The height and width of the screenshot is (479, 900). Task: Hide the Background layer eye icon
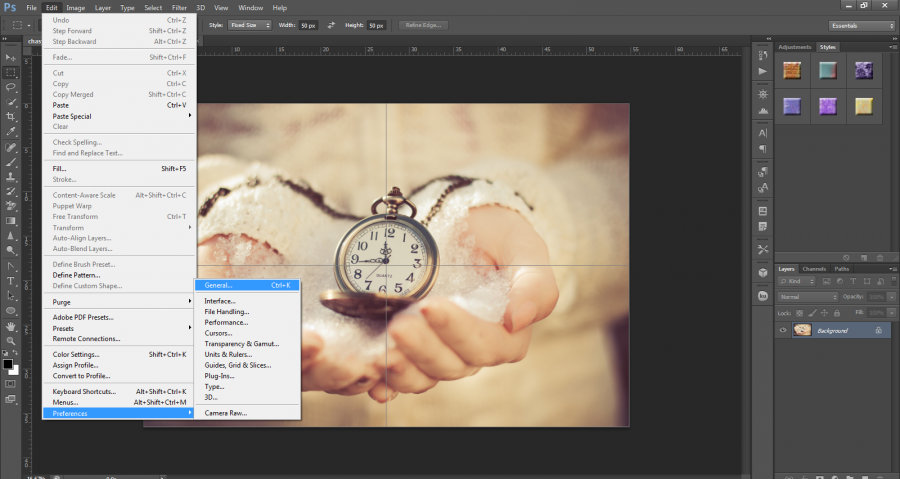783,330
